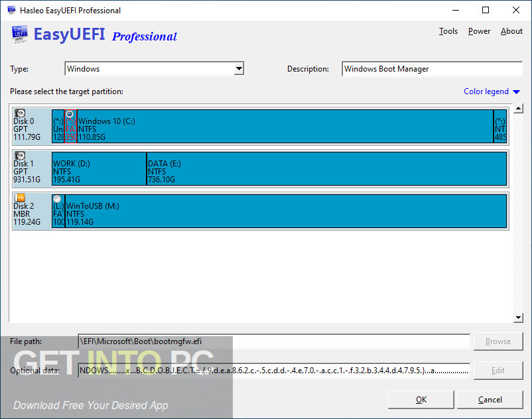532x419 pixels.
Task: Click the Optional data input field
Action: (274, 371)
